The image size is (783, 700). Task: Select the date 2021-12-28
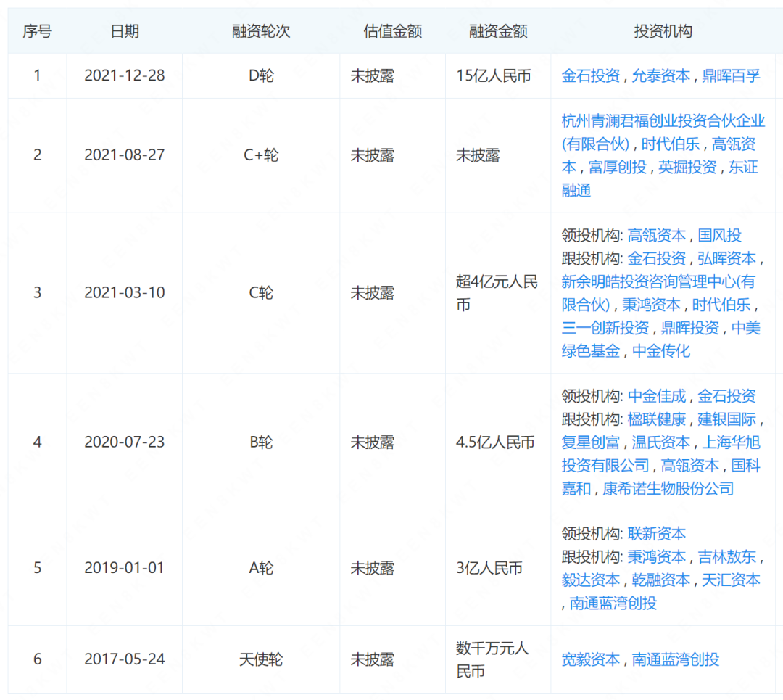tap(125, 76)
